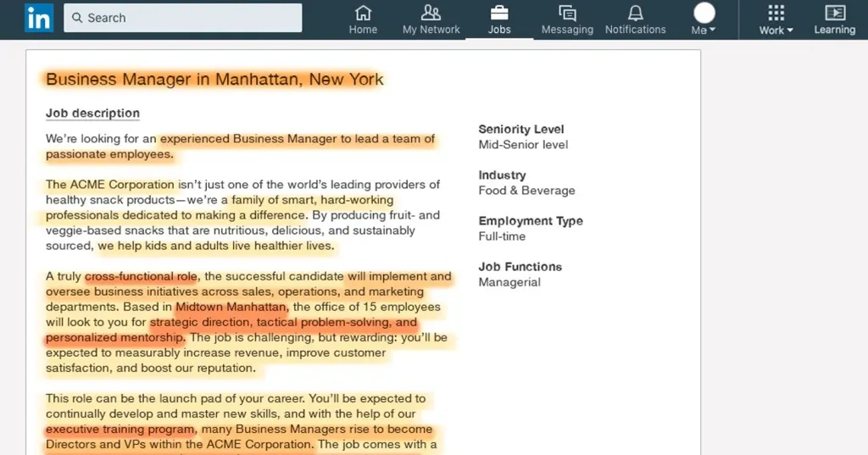This screenshot has height=455, width=868.
Task: Click the Jobs tab label
Action: click(499, 30)
